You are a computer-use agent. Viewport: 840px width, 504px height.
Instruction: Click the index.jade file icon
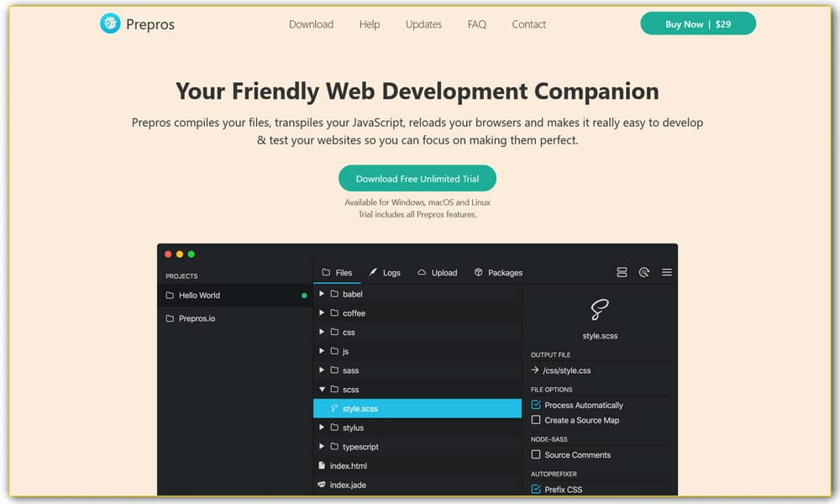pyautogui.click(x=322, y=485)
